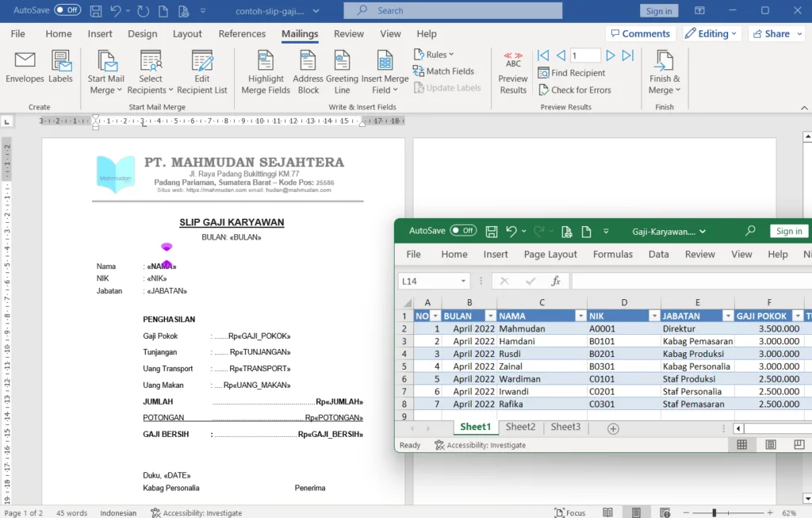812x518 pixels.
Task: Click Accessibility: Investigate in Excel status bar
Action: tap(480, 445)
